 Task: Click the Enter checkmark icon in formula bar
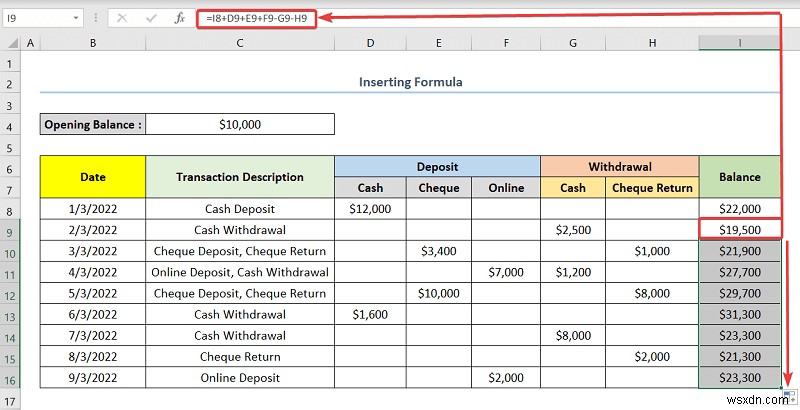tap(151, 18)
